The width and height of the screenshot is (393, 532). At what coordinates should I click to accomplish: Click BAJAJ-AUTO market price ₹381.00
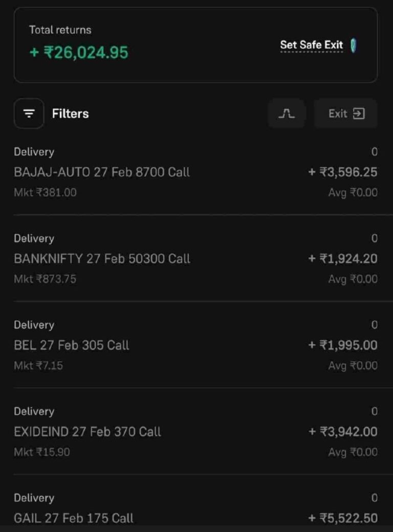(x=45, y=192)
